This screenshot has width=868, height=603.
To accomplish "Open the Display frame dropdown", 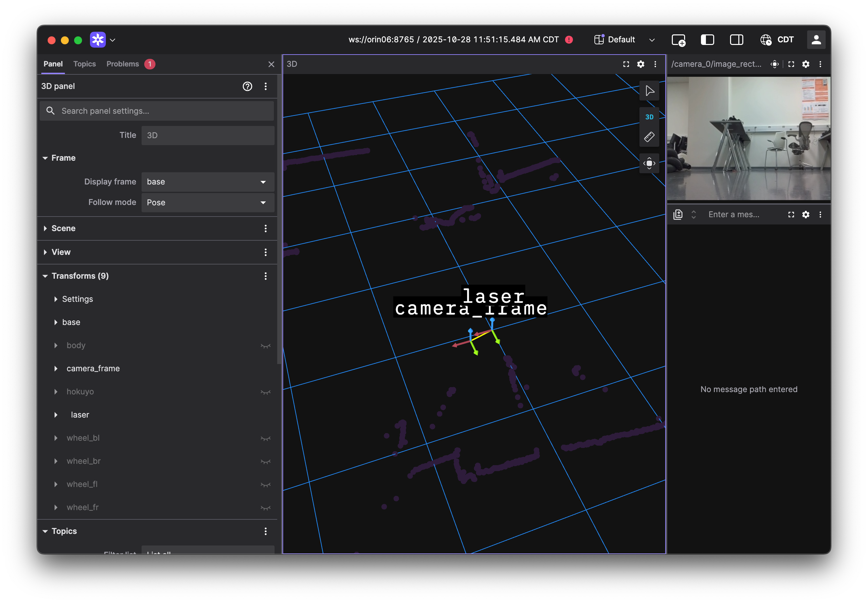I will pyautogui.click(x=207, y=182).
